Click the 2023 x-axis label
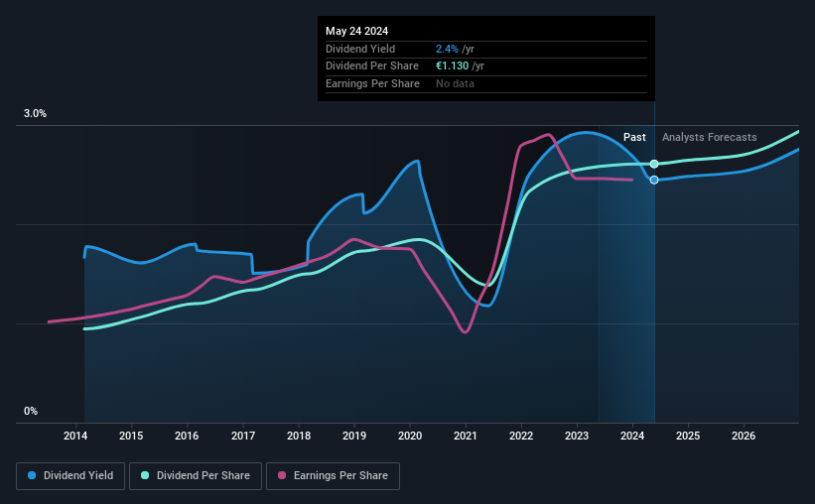 577,436
